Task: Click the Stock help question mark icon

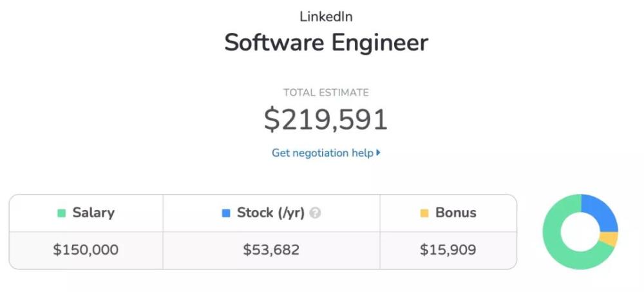Action: (x=315, y=213)
